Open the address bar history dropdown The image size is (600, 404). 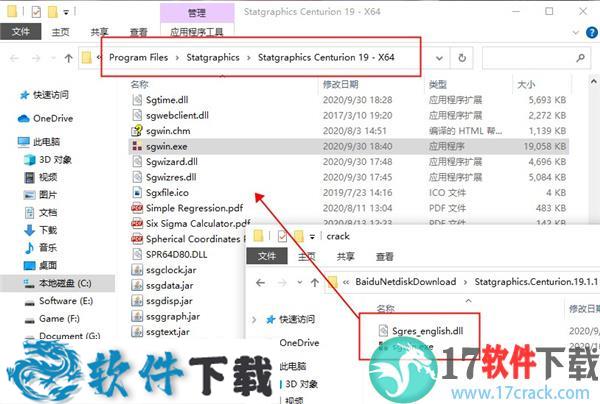click(439, 58)
